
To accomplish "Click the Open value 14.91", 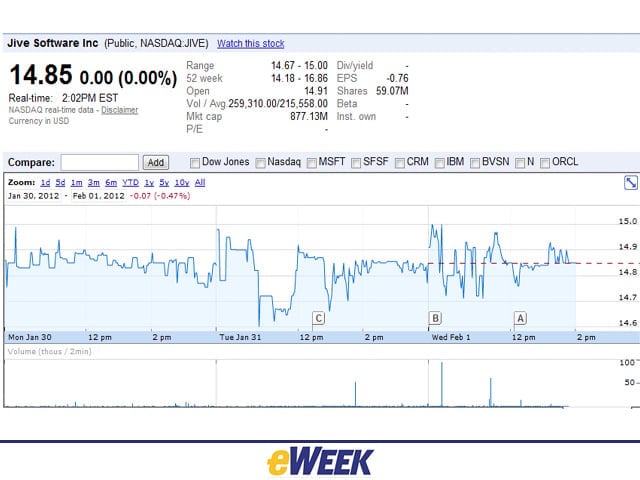I will pos(316,91).
